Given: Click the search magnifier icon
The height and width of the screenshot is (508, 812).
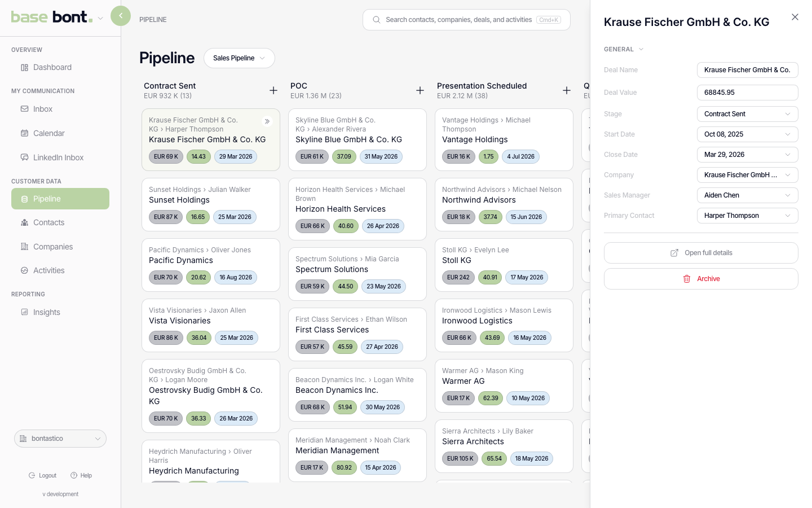Looking at the screenshot, I should click(376, 20).
